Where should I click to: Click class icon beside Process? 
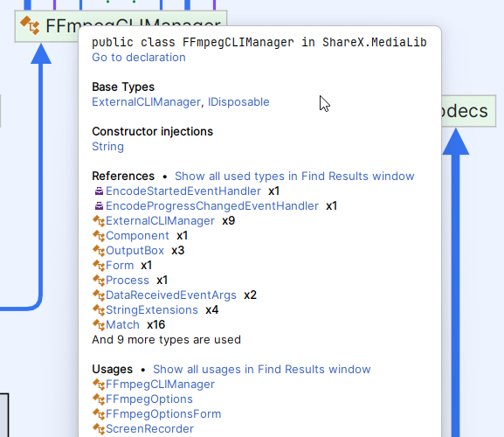pyautogui.click(x=99, y=280)
